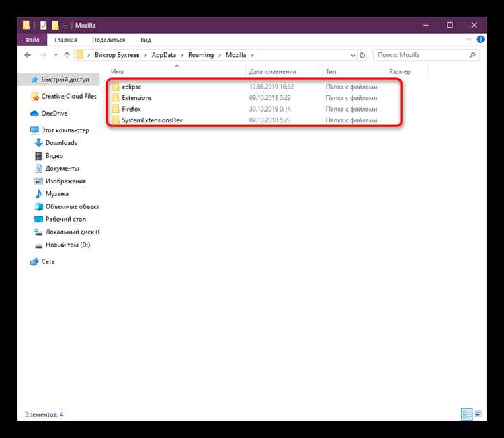
Task: Open the blue Help question icon
Action: pyautogui.click(x=480, y=40)
